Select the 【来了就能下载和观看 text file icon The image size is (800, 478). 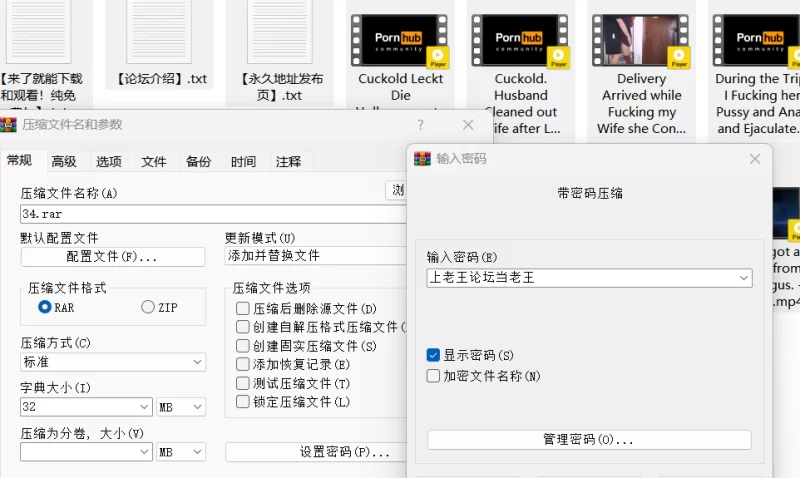39,31
